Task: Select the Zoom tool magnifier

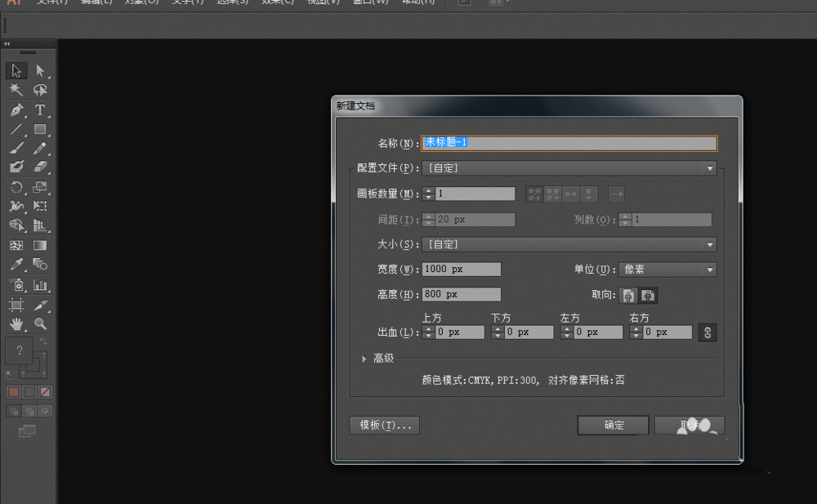Action: [39, 323]
